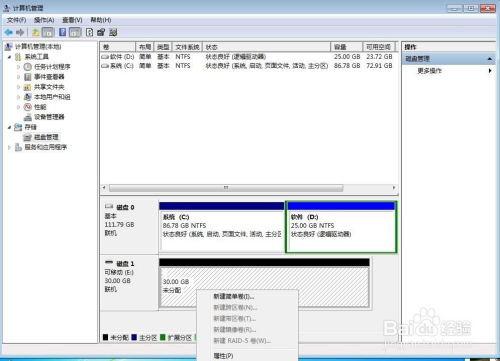
Task: Sort by the 卷 column header
Action: click(118, 47)
